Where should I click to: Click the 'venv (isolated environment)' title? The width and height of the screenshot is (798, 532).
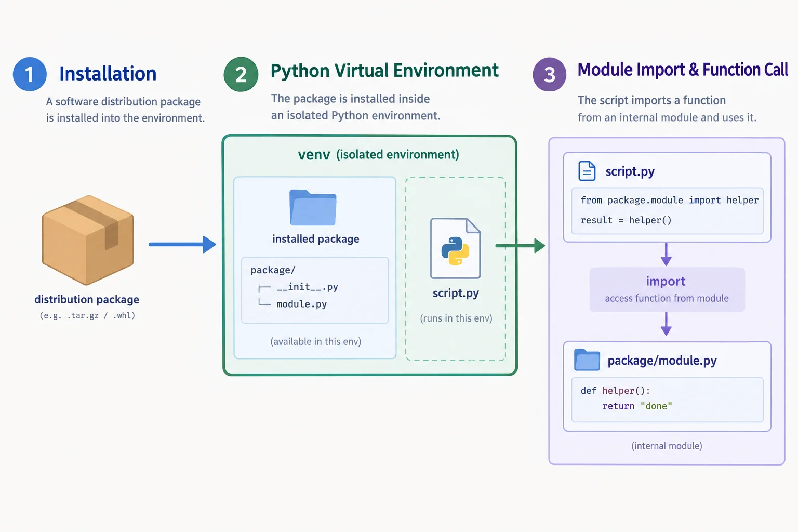(x=378, y=155)
